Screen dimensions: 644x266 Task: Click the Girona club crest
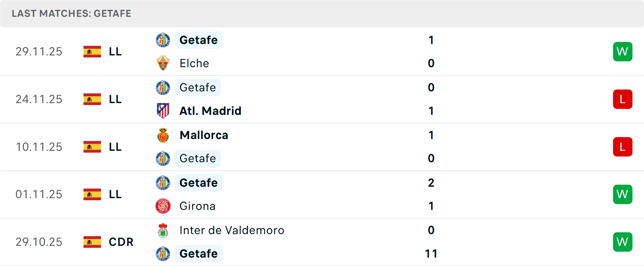point(163,206)
